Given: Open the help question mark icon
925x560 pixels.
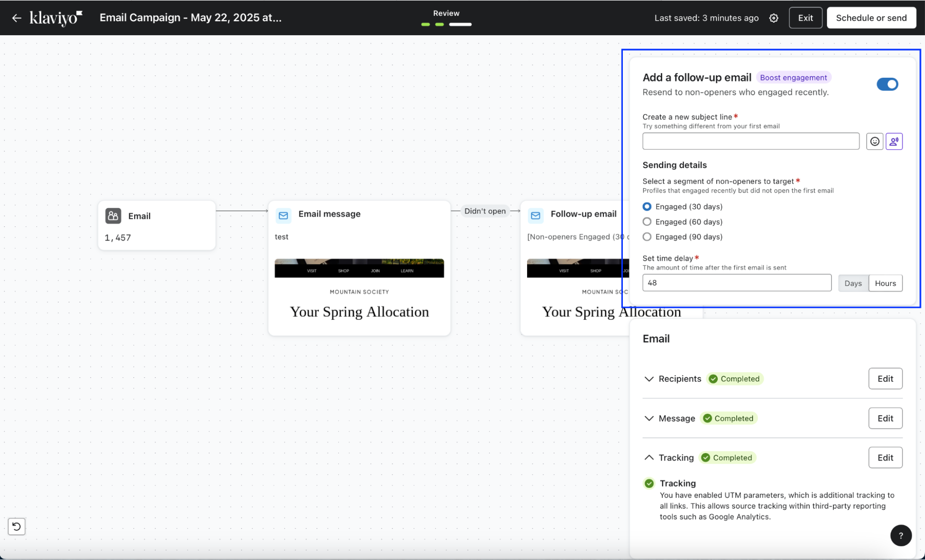Looking at the screenshot, I should coord(900,535).
